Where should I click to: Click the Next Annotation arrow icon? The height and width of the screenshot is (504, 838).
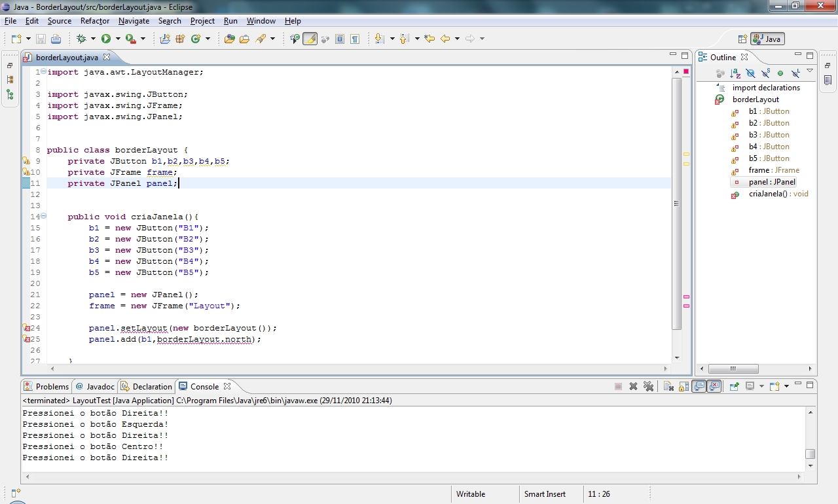pyautogui.click(x=380, y=39)
